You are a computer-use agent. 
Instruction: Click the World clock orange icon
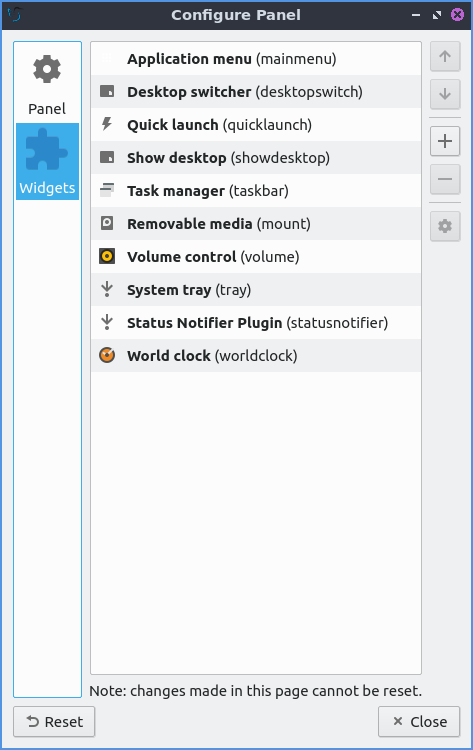point(107,355)
